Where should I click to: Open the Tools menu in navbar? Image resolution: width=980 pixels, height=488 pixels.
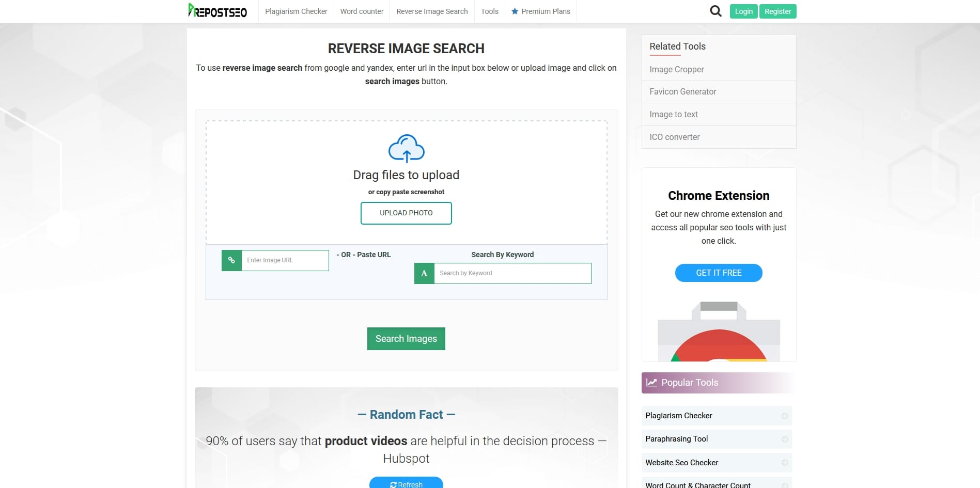click(489, 11)
